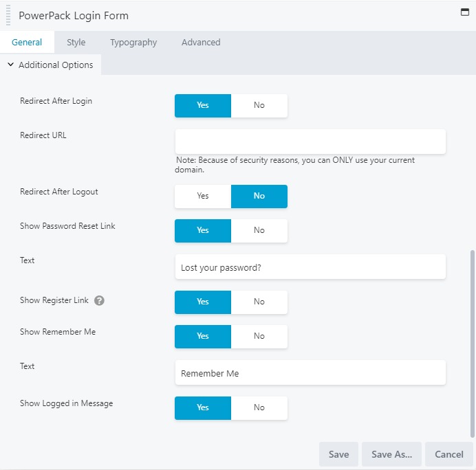
Task: Click the 'Show Register Link' label
Action: (x=54, y=300)
